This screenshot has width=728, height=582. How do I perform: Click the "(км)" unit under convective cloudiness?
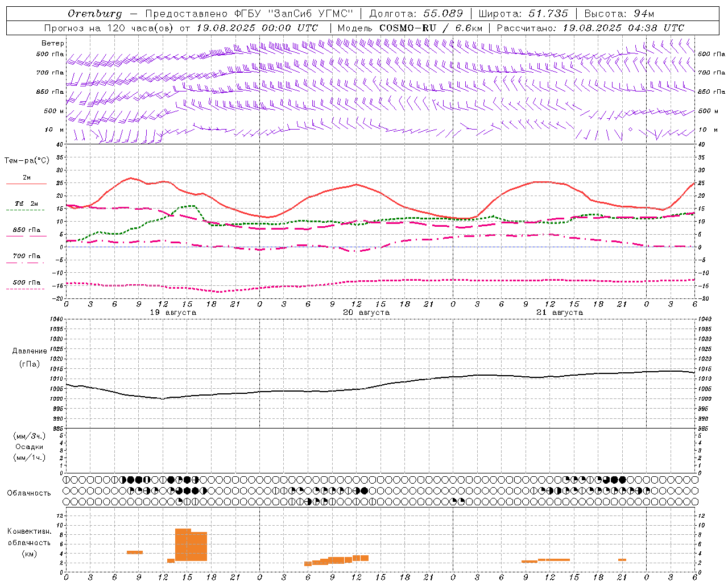(x=30, y=554)
